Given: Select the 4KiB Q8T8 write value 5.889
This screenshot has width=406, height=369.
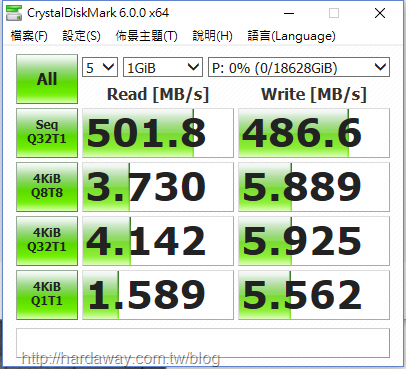Looking at the screenshot, I should tap(314, 187).
